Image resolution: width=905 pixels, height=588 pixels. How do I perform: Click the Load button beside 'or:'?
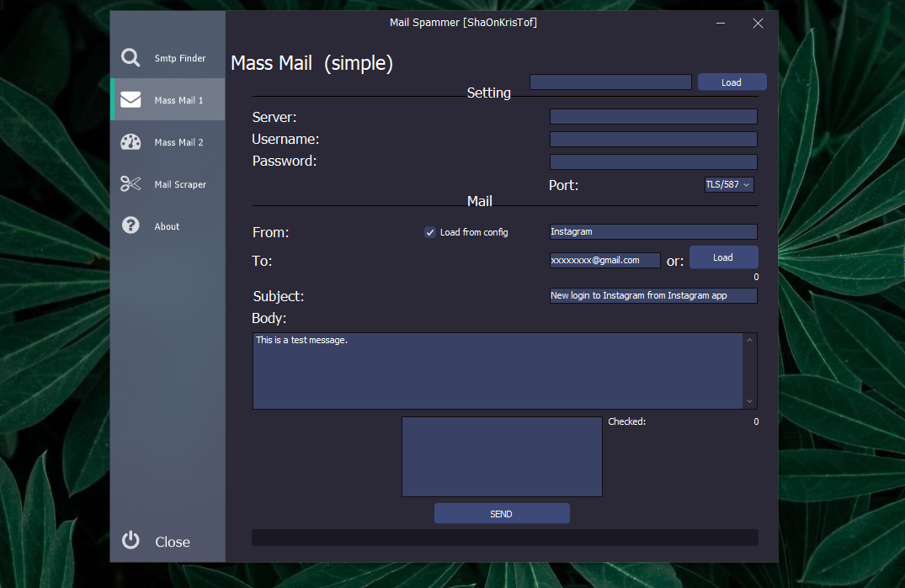coord(723,257)
